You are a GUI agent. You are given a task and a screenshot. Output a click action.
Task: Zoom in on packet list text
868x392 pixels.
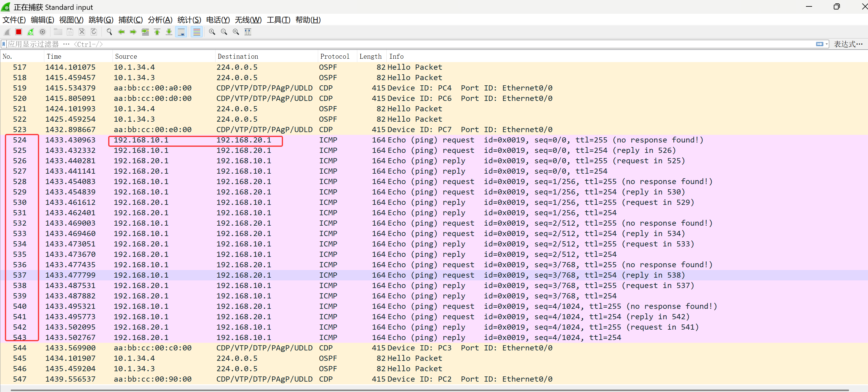tap(212, 32)
